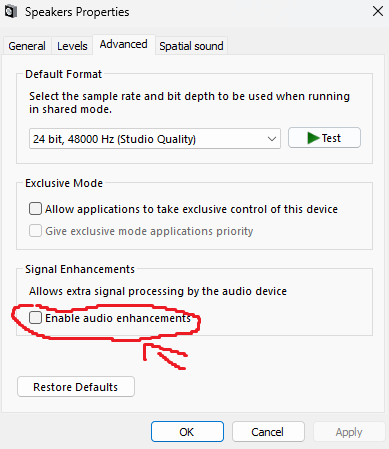389x449 pixels.
Task: Click the green play icon on Test
Action: (x=313, y=138)
